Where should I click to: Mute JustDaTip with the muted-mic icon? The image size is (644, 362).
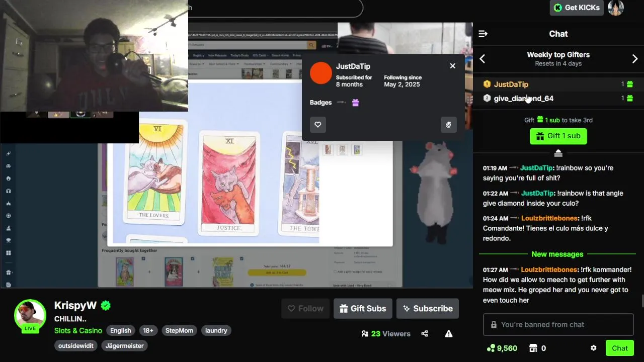pos(449,125)
